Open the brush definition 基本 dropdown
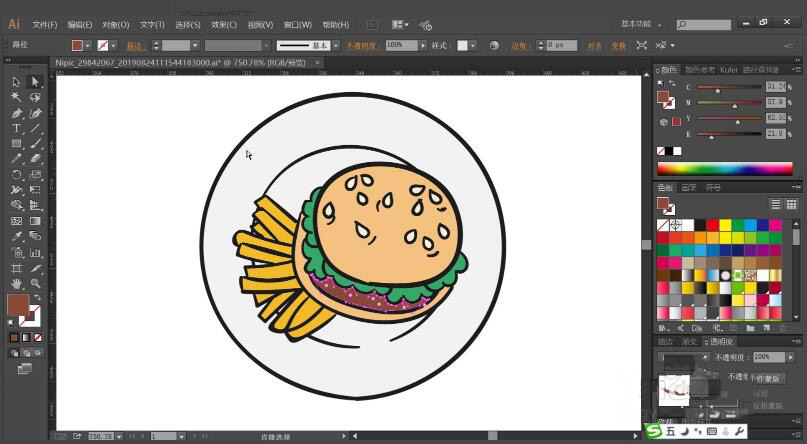Viewport: 807px width, 444px height. (336, 45)
